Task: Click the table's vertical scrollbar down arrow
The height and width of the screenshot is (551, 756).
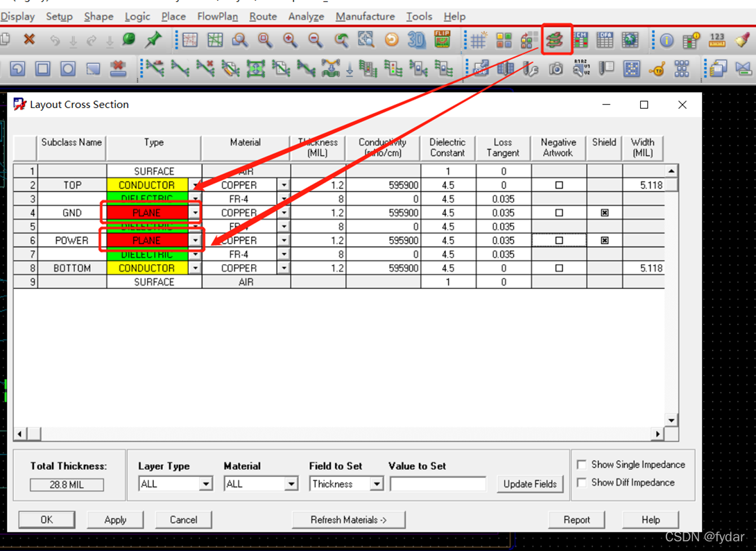Action: (x=671, y=420)
